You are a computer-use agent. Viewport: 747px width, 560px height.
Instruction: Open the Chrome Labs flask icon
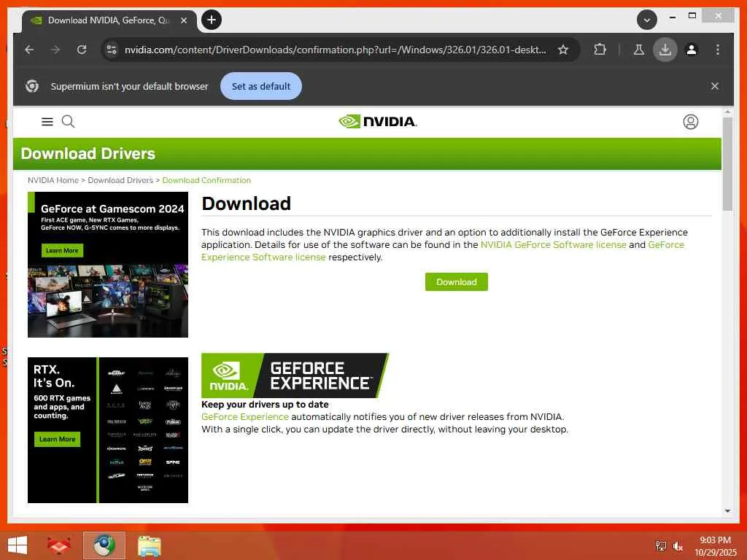coord(639,50)
